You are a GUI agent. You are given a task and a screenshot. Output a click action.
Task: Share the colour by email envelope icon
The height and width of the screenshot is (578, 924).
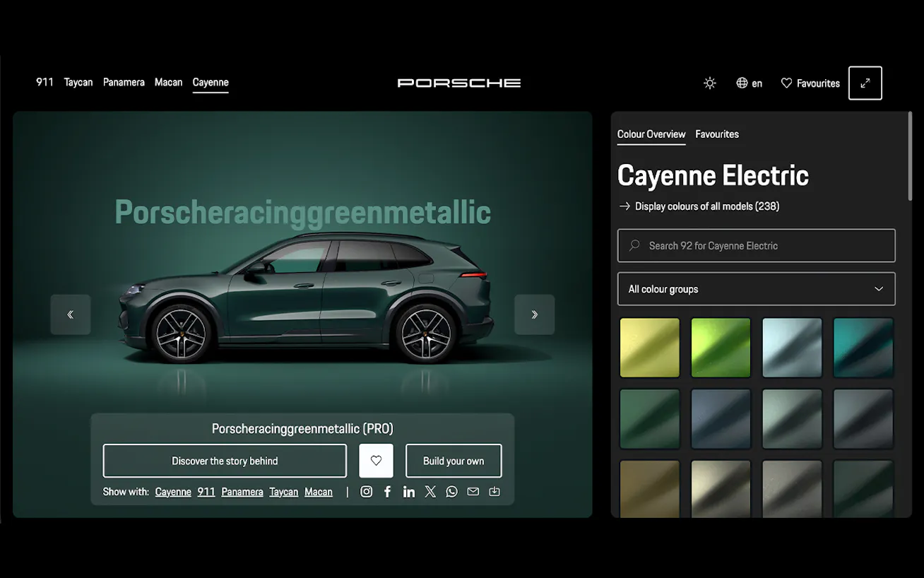473,492
